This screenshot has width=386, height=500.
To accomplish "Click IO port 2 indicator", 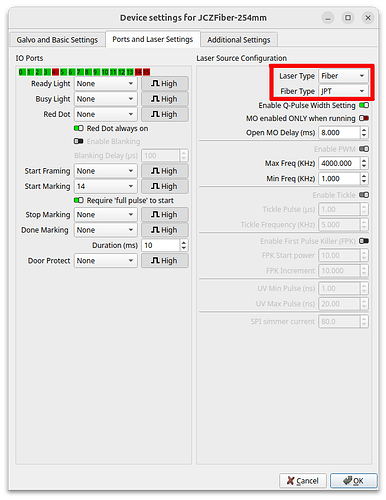I will [x=39, y=72].
